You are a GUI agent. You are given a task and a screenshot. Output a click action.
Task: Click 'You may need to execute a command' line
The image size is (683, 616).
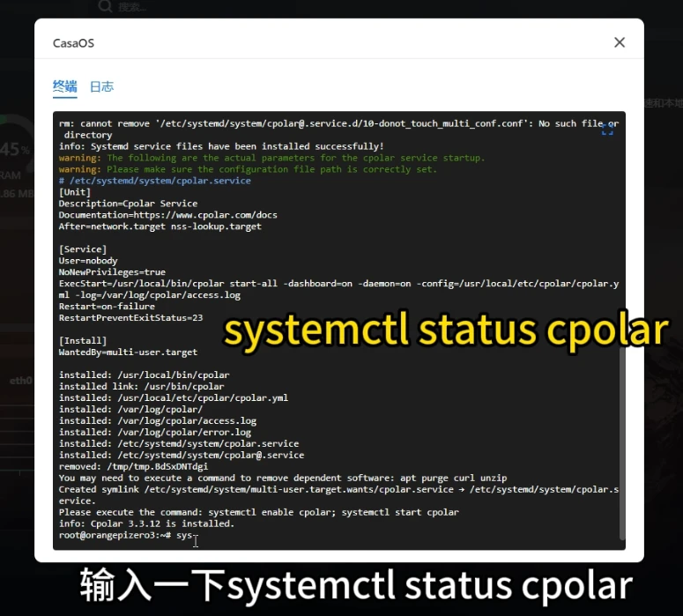(x=283, y=478)
